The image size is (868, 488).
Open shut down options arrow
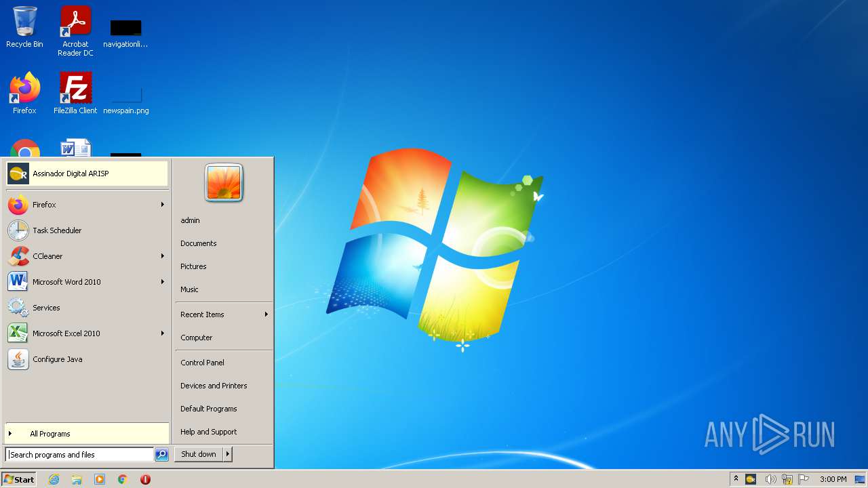pyautogui.click(x=228, y=454)
